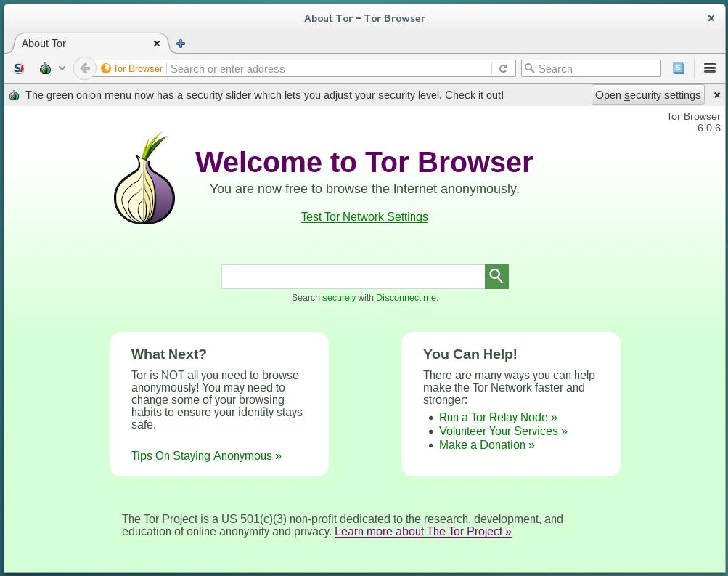Click 'You are now free to browse' subtitle
The image size is (728, 576).
pyautogui.click(x=364, y=189)
